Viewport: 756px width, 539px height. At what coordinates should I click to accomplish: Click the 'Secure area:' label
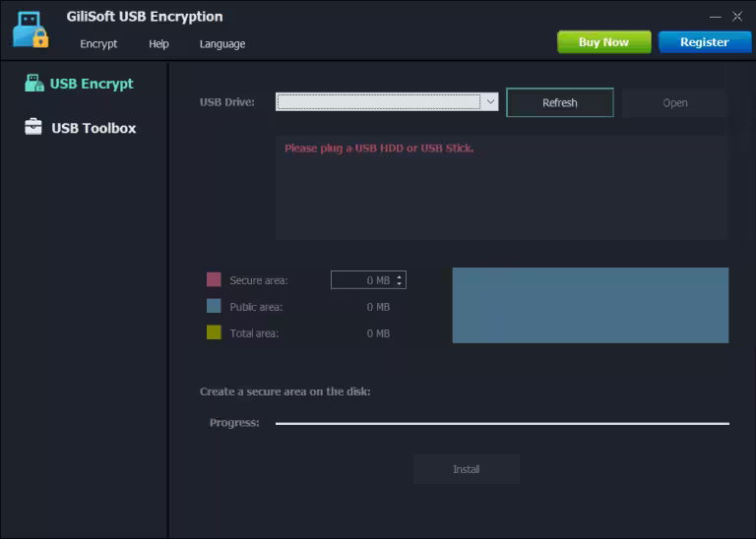pos(259,280)
